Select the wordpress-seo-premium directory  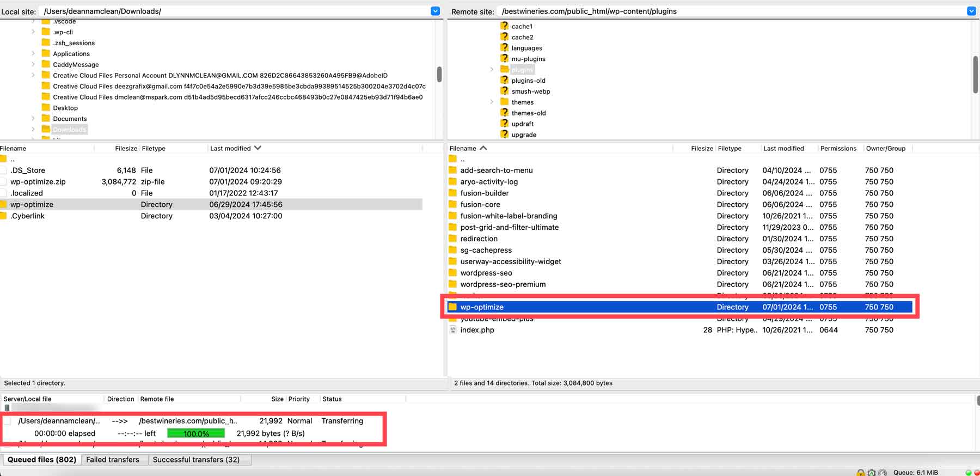click(x=680, y=284)
